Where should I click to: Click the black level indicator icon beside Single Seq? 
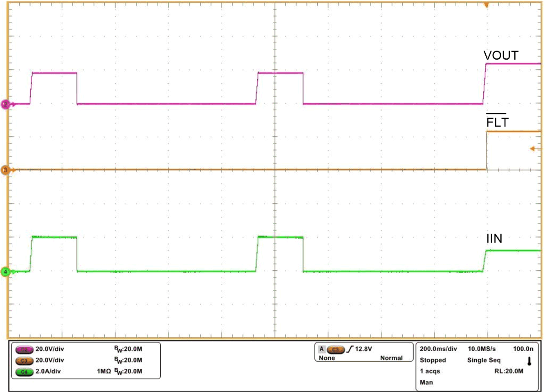click(529, 361)
